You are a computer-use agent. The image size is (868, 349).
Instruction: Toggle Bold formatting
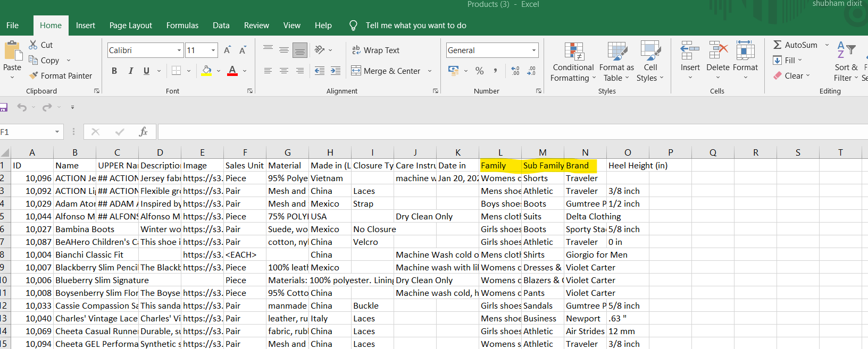point(114,71)
